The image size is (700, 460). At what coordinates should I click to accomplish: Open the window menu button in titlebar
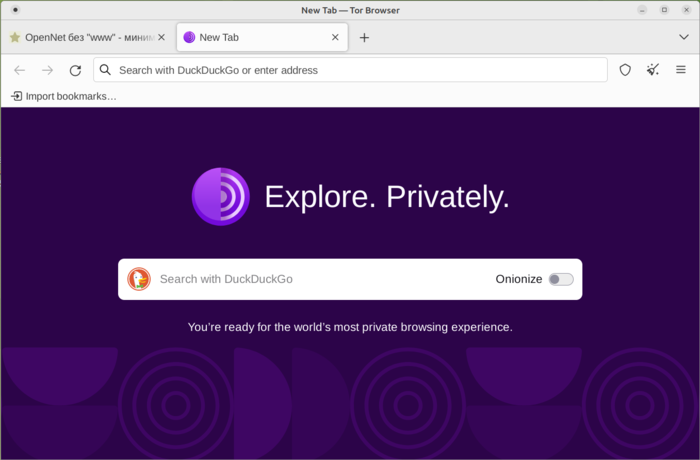click(15, 9)
